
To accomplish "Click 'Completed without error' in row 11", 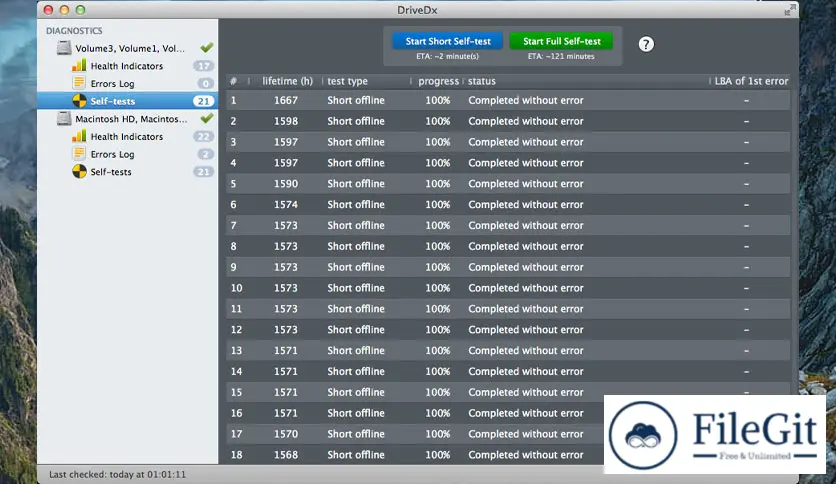I will point(526,309).
